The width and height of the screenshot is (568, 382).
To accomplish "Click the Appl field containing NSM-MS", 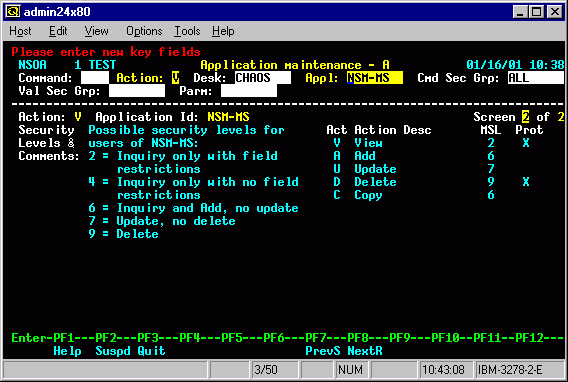I will (x=375, y=78).
